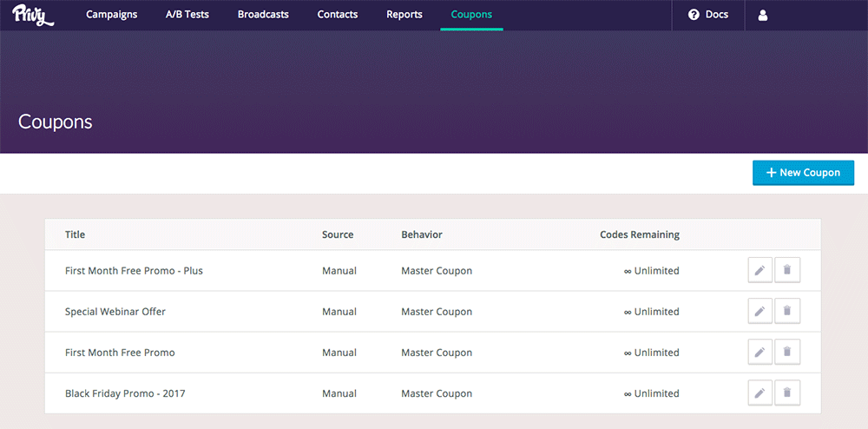868x429 pixels.
Task: Switch to the Campaigns tab
Action: point(111,15)
